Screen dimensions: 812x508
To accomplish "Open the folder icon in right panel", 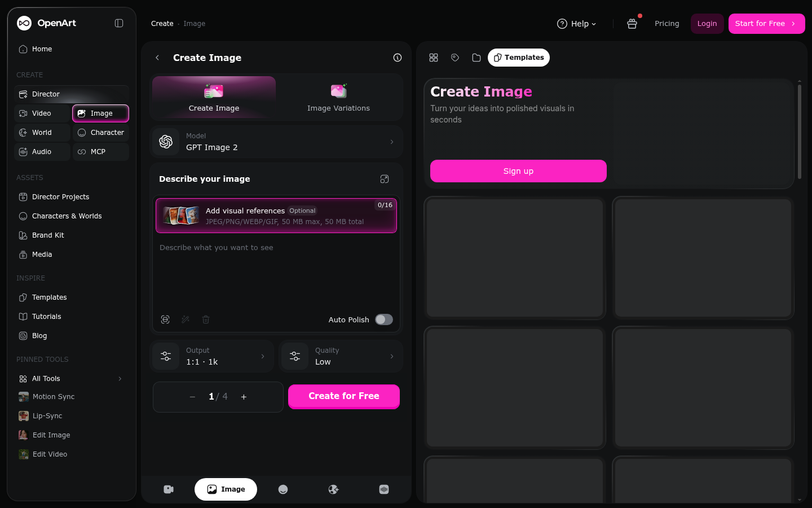I will [x=476, y=58].
